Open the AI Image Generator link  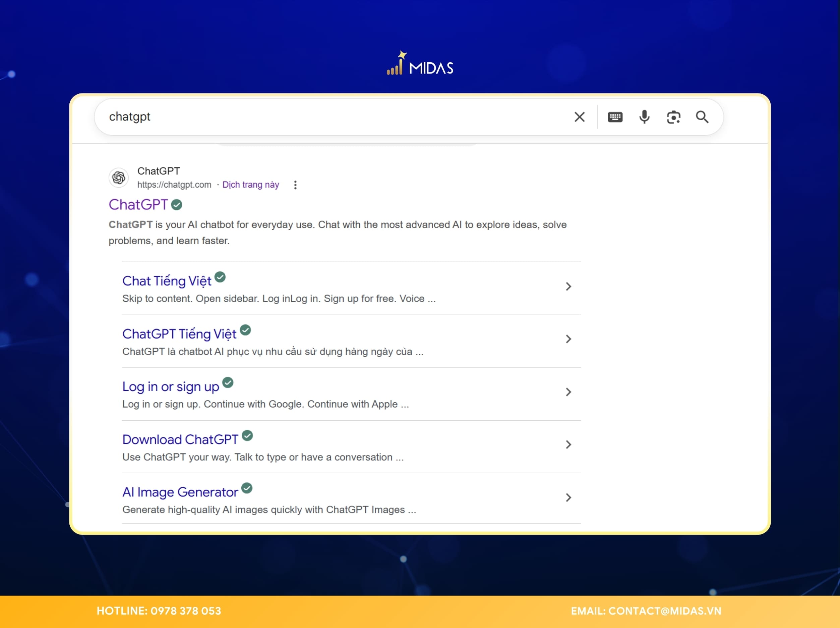[x=180, y=492]
